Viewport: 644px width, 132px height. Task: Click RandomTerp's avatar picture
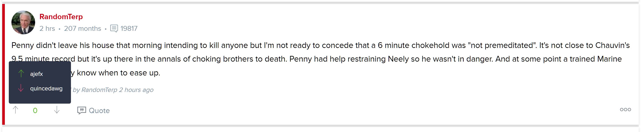click(x=23, y=22)
